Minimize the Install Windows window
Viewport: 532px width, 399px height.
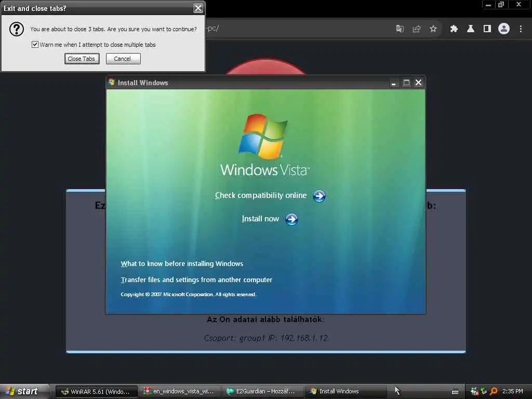[394, 83]
